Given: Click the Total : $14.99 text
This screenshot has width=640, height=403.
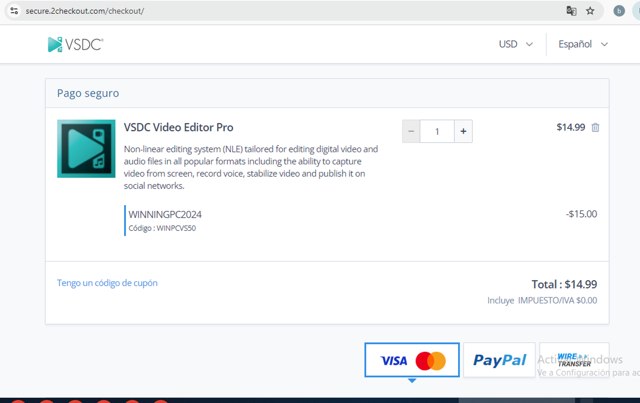Looking at the screenshot, I should coord(564,284).
